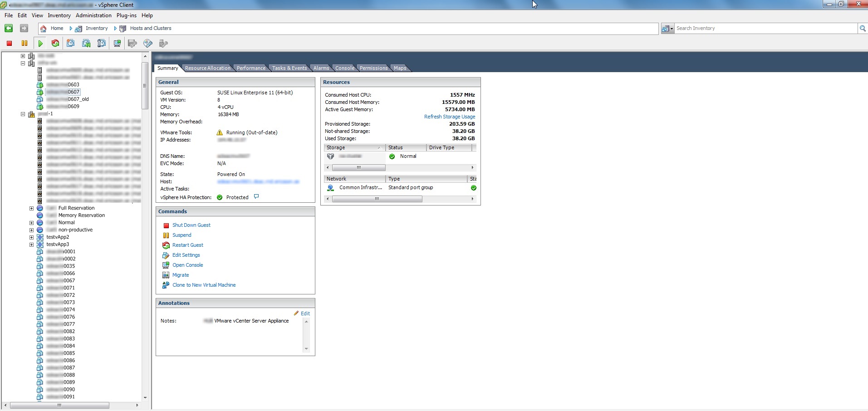
Task: Edit the Annotations notes
Action: click(x=305, y=313)
